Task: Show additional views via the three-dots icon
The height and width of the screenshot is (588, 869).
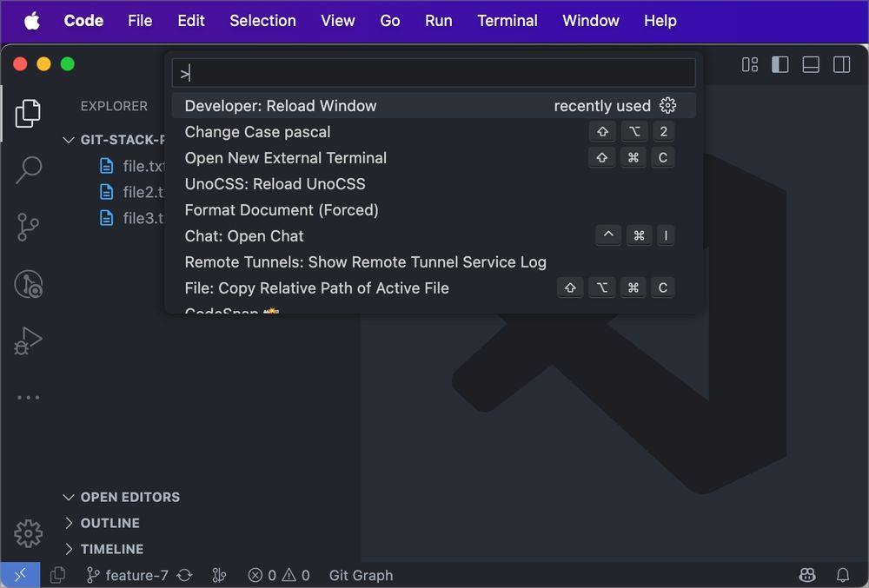Action: [x=28, y=398]
